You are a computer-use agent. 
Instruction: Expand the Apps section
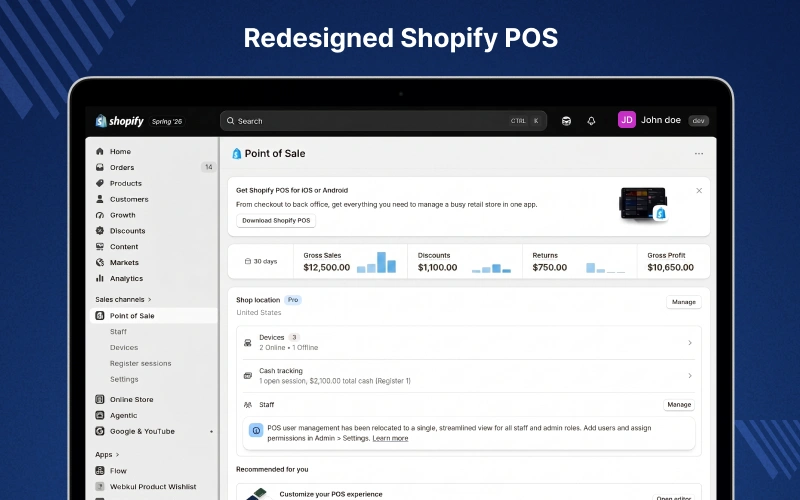pos(107,455)
